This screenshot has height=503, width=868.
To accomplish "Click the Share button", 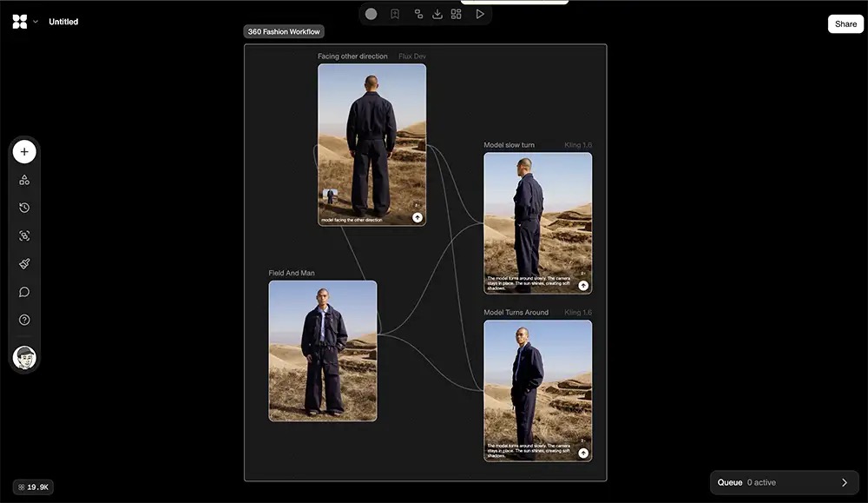I will click(x=845, y=23).
